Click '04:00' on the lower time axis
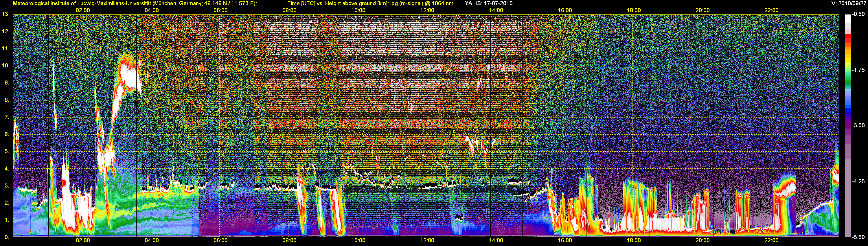The image size is (868, 246). point(152,240)
